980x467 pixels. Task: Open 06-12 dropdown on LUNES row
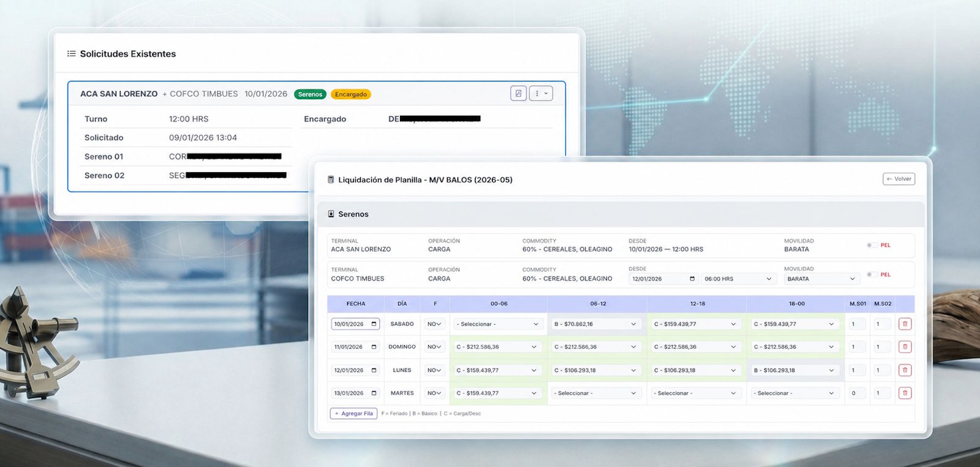pos(595,370)
